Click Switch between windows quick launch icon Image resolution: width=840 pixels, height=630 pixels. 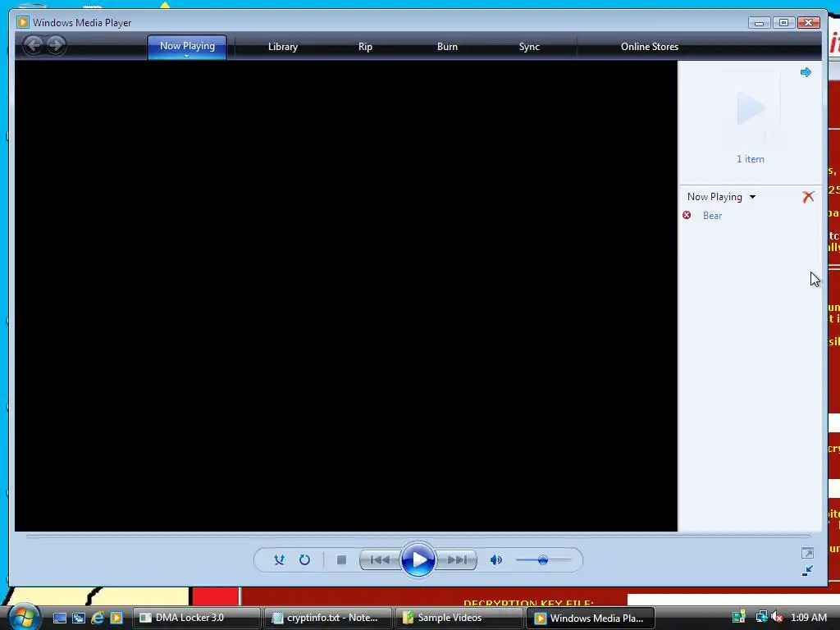coord(78,618)
